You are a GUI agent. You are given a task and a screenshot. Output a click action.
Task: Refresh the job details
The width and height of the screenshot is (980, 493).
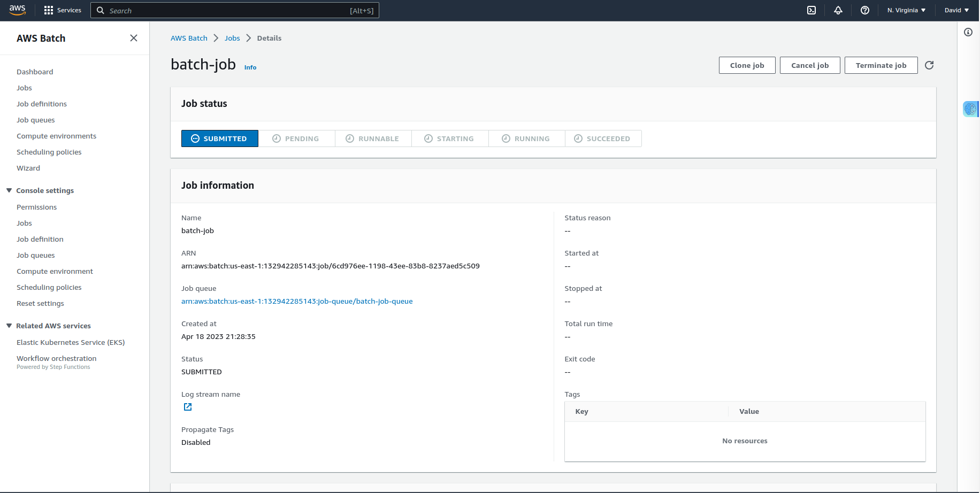pyautogui.click(x=929, y=65)
